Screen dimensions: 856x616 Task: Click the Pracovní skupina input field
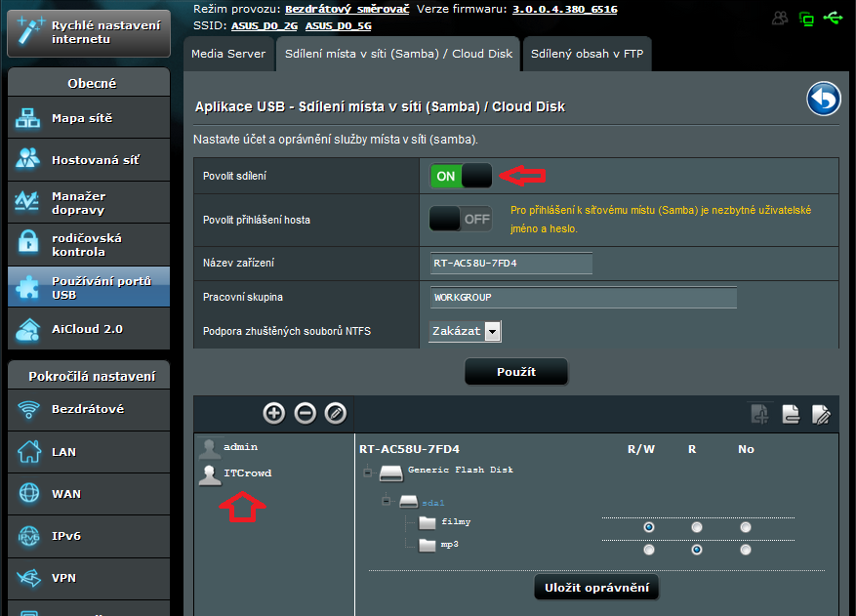583,297
